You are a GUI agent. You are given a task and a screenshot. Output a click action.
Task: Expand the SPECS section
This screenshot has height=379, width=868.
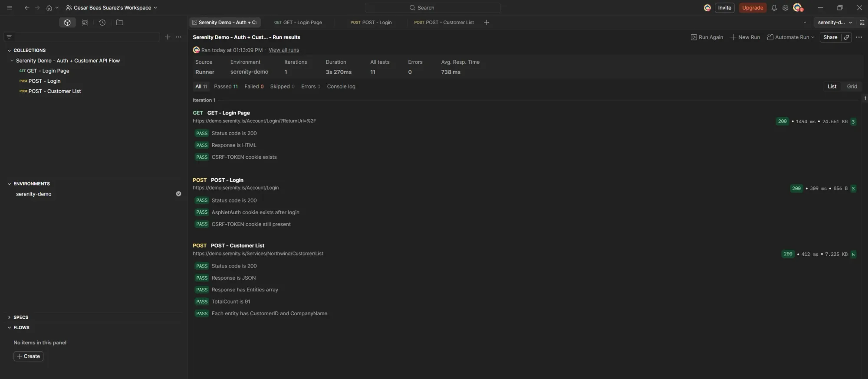click(9, 317)
